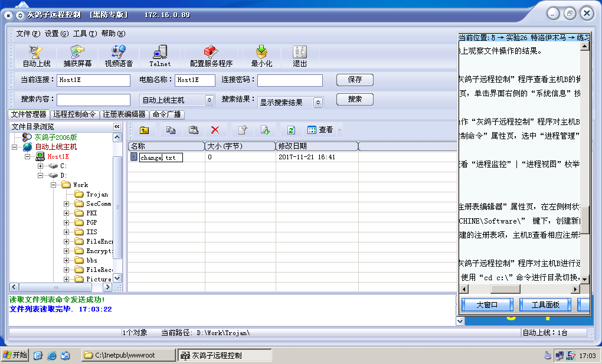Select 自动上线主机 in the tree
Viewport: 602px width, 364px height.
pyautogui.click(x=56, y=147)
